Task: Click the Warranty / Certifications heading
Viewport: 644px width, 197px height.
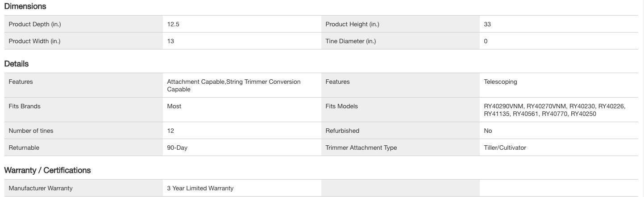Action: coord(47,170)
